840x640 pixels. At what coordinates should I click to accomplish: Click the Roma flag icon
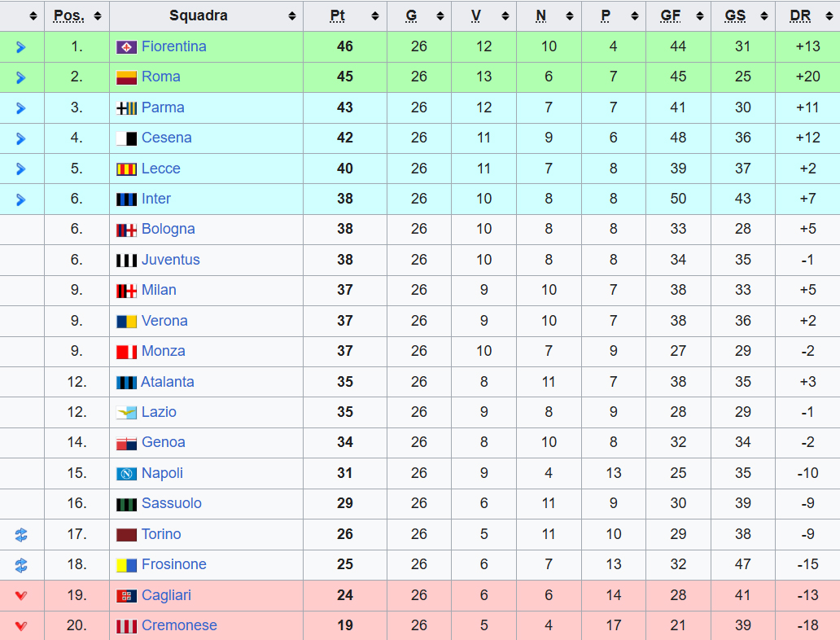point(126,77)
